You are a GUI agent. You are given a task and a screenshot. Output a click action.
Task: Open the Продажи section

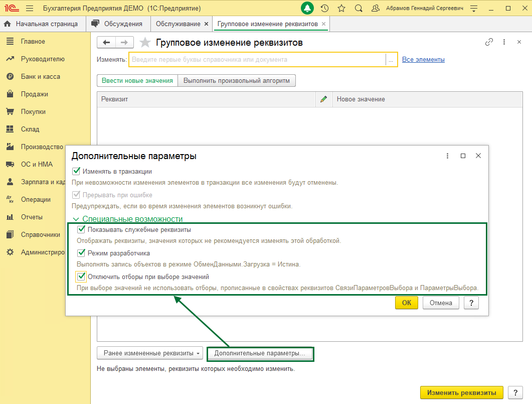point(34,94)
